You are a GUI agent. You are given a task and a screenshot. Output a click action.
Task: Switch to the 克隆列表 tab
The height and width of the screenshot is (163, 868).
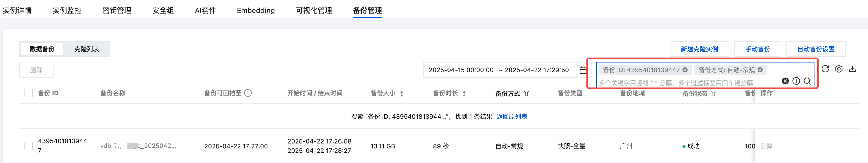point(87,49)
